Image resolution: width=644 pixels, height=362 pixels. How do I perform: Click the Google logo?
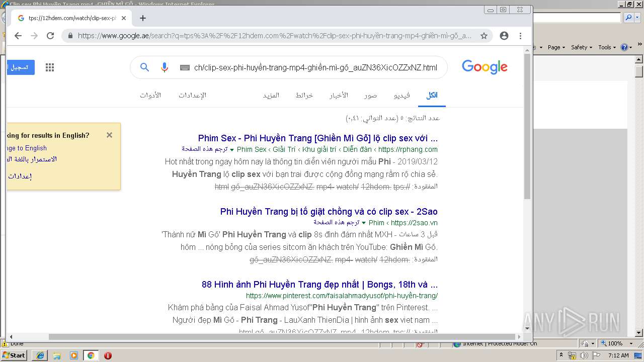[485, 67]
